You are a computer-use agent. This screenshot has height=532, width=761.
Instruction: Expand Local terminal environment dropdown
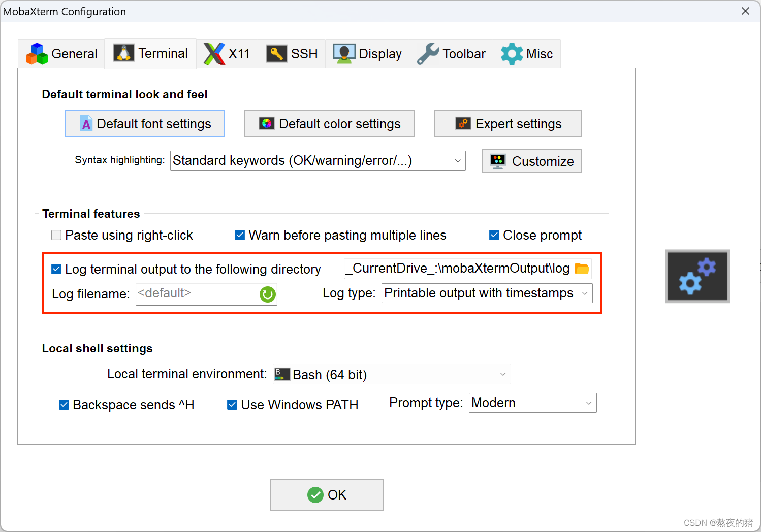tap(392, 375)
